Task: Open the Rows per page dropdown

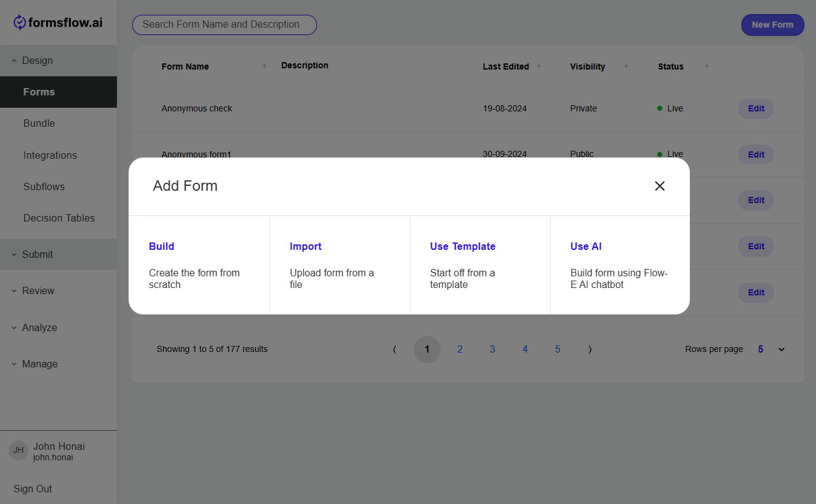Action: point(771,349)
